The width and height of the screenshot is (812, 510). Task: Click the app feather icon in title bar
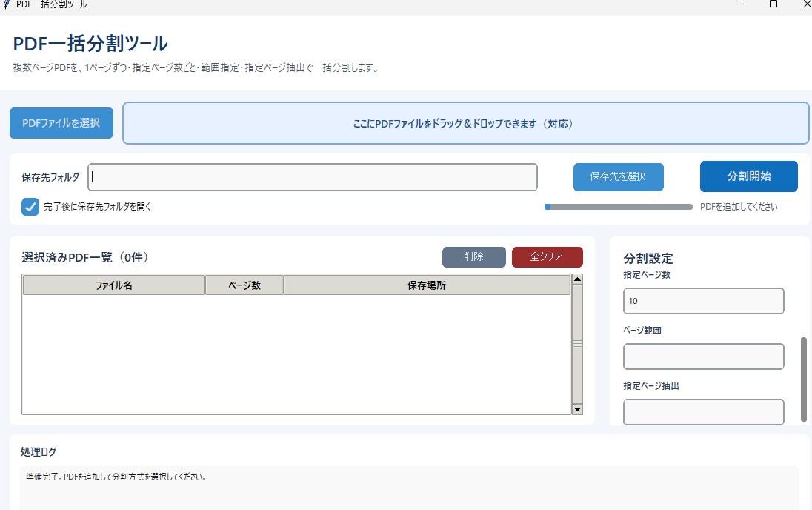7,4
